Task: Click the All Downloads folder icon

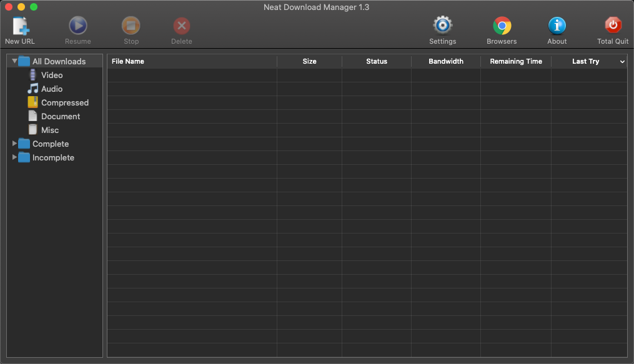Action: tap(24, 61)
